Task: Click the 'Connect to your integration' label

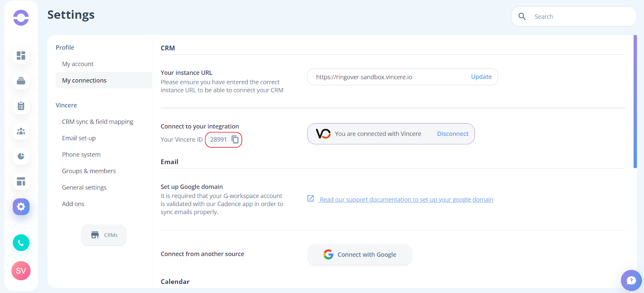Action: 200,126
